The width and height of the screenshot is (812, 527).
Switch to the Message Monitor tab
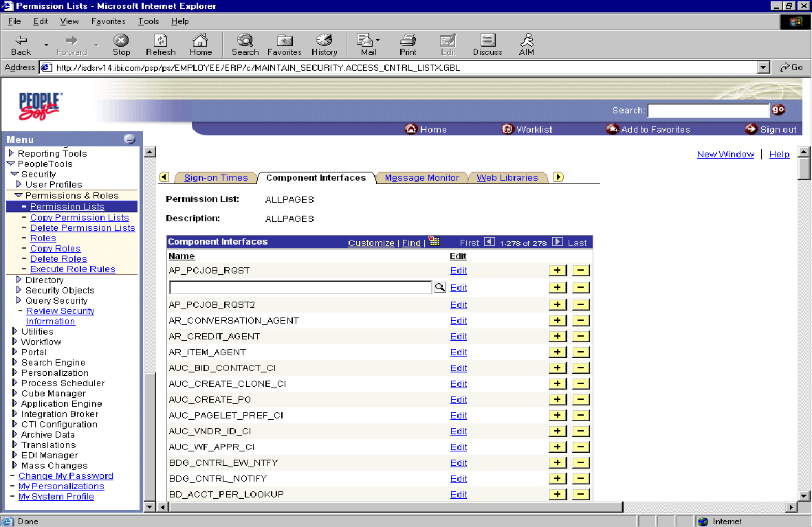click(421, 178)
